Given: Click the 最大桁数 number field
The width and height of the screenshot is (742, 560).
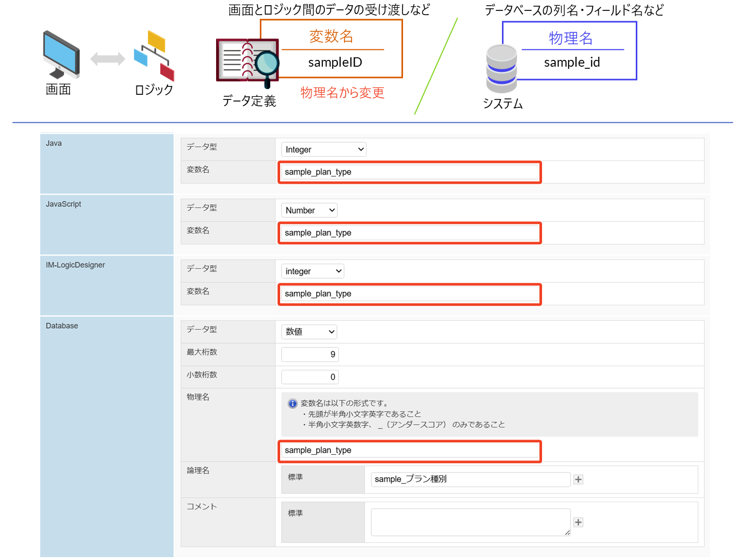Looking at the screenshot, I should pyautogui.click(x=310, y=355).
